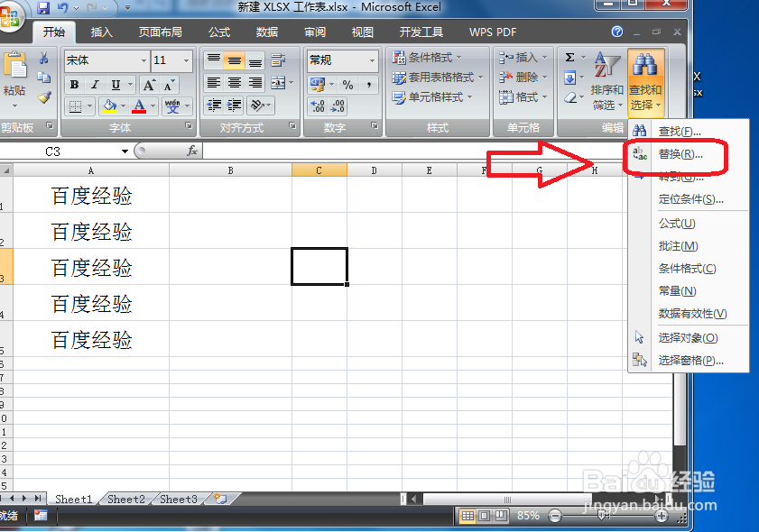Image resolution: width=759 pixels, height=532 pixels.
Task: Click the accounting number format icon
Action: pos(318,85)
